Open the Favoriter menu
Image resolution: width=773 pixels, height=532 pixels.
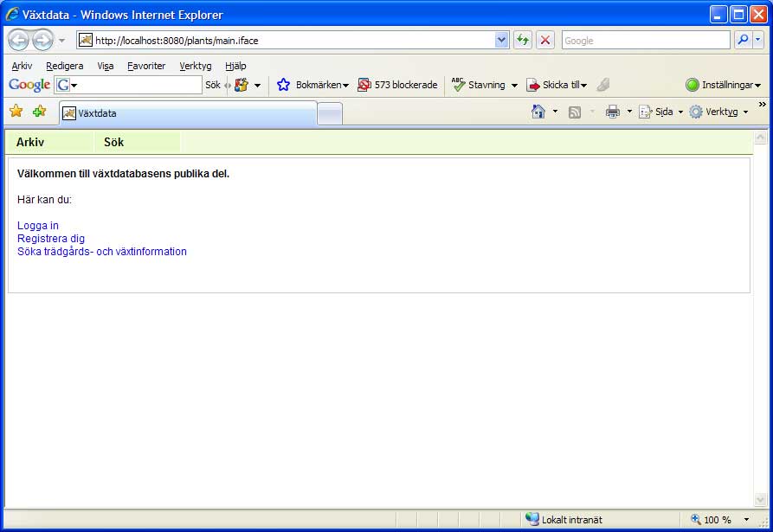(x=146, y=66)
